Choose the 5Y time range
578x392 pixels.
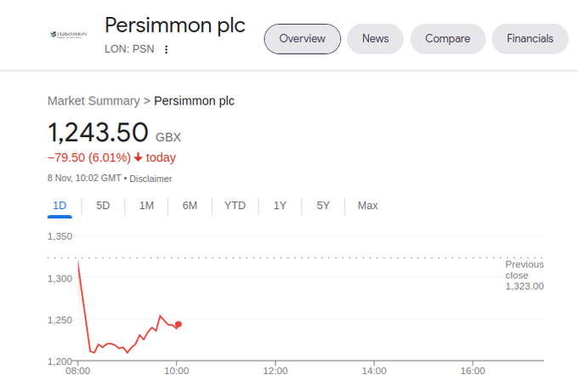[x=323, y=206]
